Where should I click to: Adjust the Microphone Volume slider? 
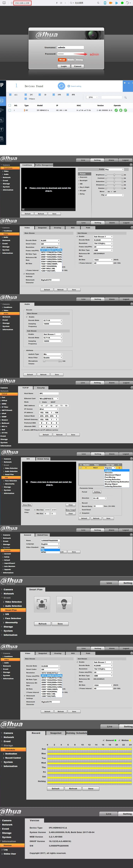[52, 361]
